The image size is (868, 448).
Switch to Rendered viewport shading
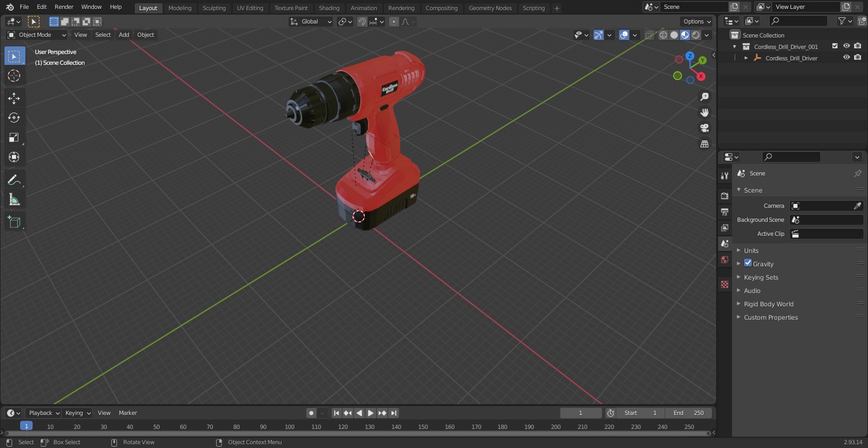pos(696,35)
